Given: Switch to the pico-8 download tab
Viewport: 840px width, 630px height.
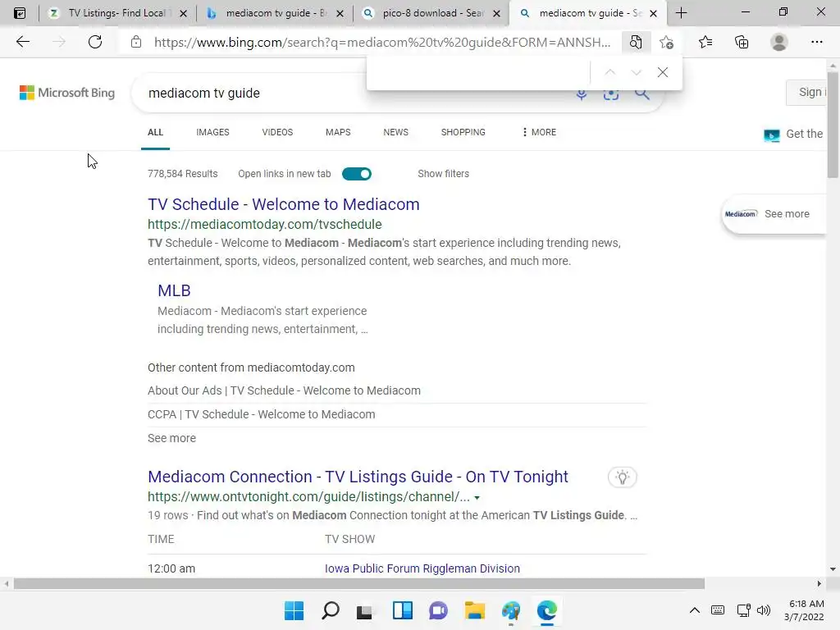Looking at the screenshot, I should (x=431, y=13).
